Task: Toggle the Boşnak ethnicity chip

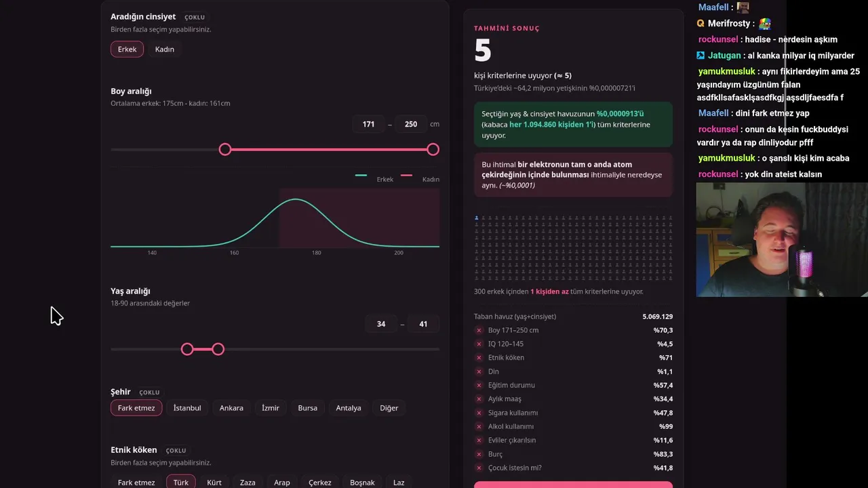Action: (x=362, y=481)
